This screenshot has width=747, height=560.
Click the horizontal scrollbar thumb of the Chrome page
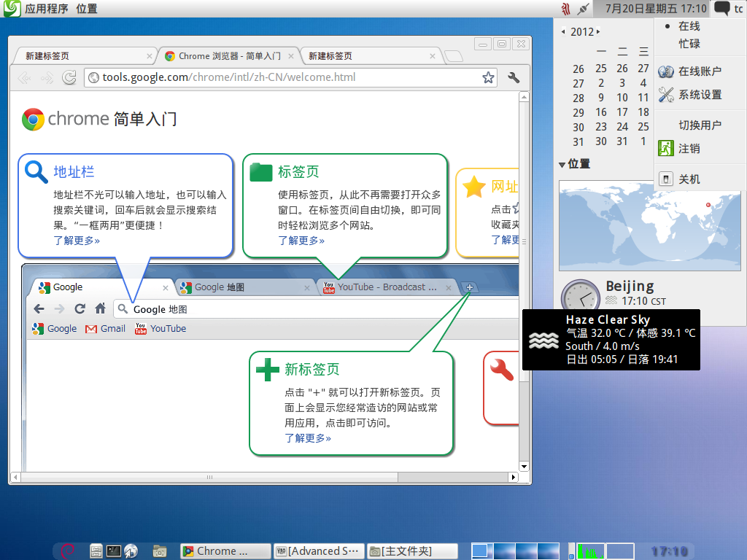(x=209, y=477)
